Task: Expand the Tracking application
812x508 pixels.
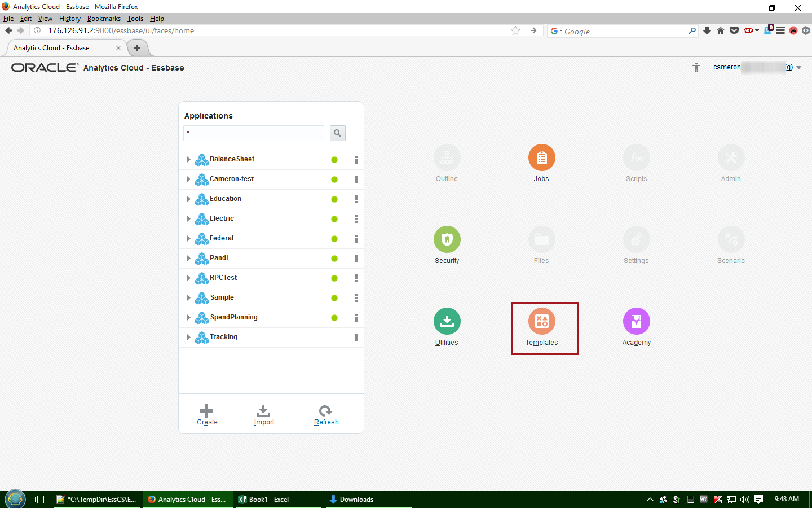Action: coord(188,338)
